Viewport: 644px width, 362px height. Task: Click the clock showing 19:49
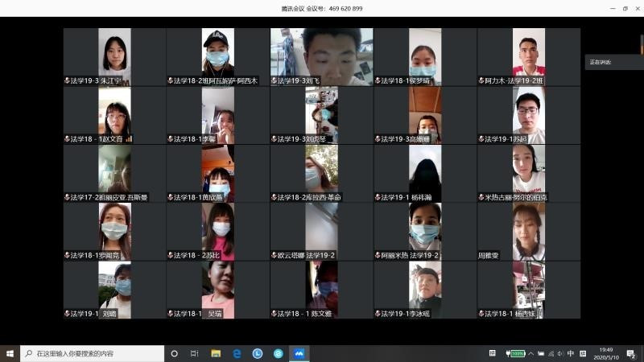coord(606,353)
